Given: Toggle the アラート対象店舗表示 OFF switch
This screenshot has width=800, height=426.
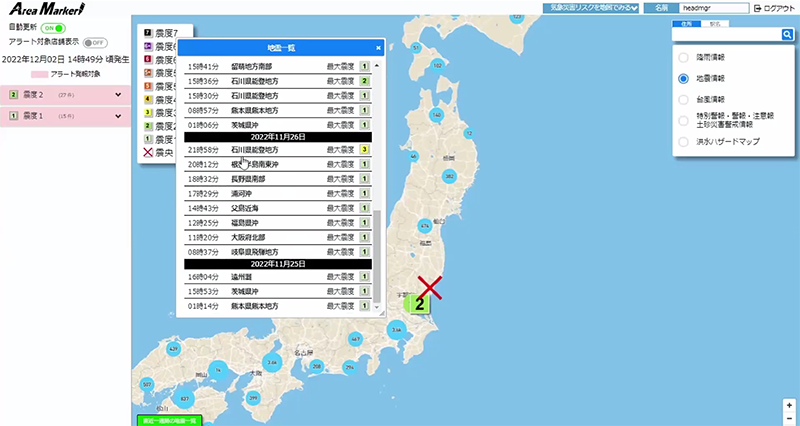Looking at the screenshot, I should point(95,43).
